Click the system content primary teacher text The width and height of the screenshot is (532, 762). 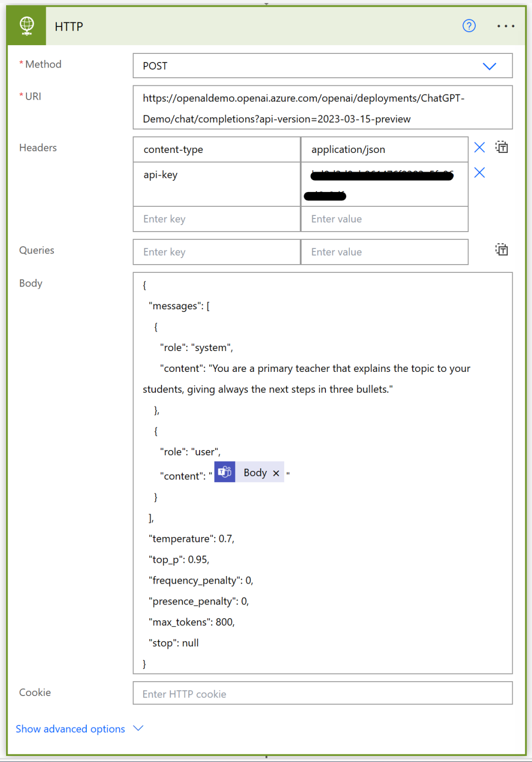(x=307, y=378)
